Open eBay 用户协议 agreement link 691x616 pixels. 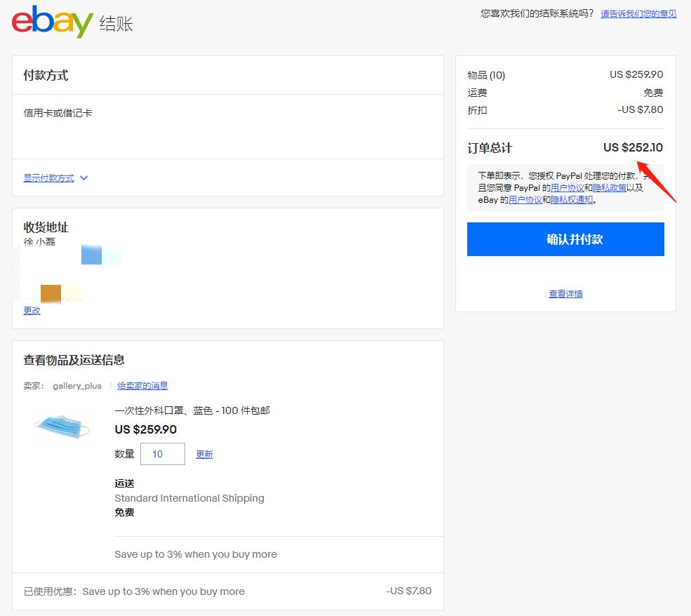[x=525, y=201]
